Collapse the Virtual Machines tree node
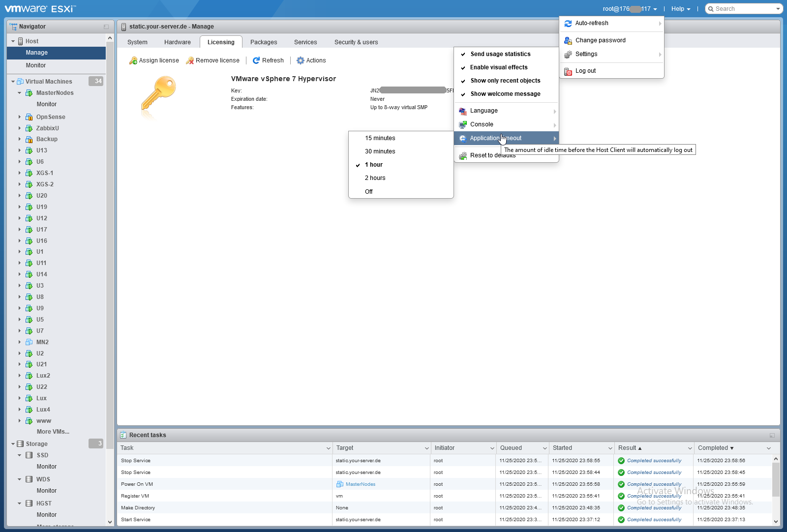This screenshot has width=787, height=532. pyautogui.click(x=13, y=82)
